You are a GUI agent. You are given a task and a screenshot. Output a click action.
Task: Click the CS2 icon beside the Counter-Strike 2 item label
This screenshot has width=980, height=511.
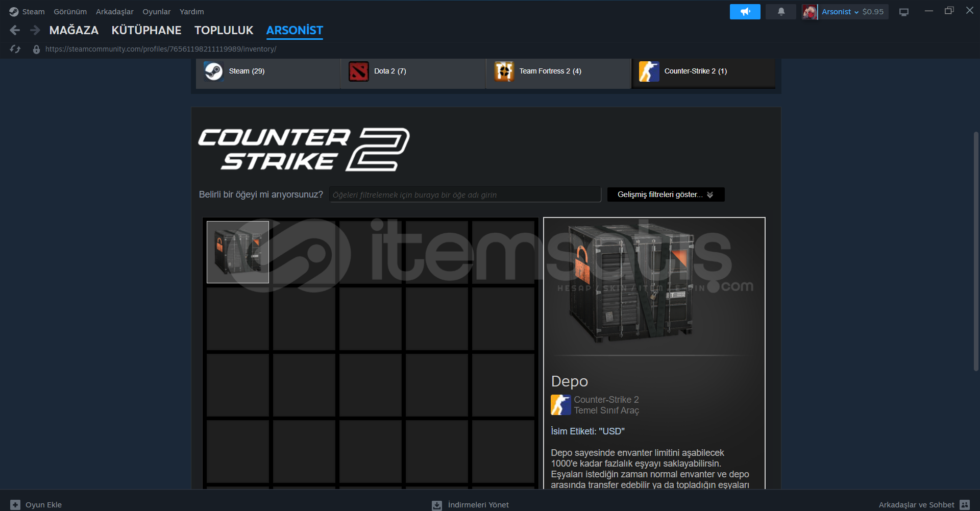point(560,405)
